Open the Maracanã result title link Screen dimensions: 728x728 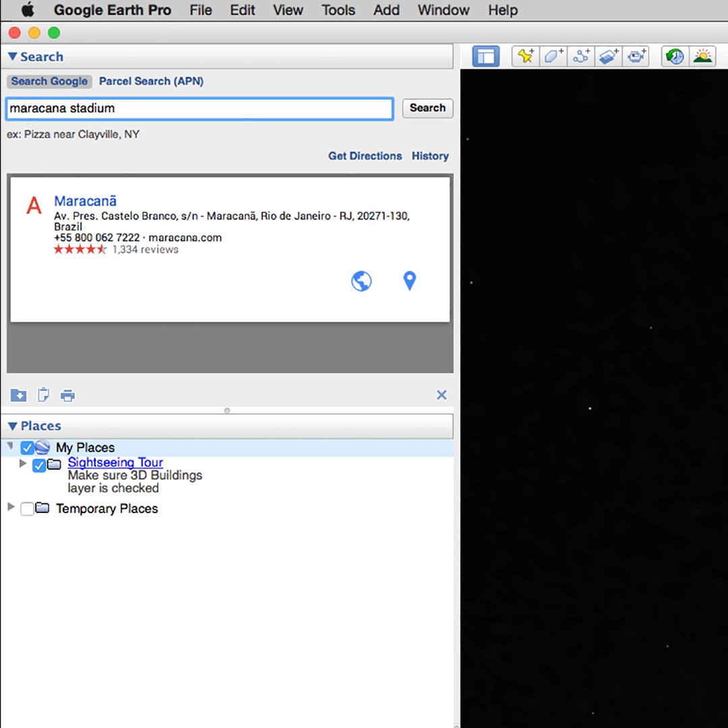pyautogui.click(x=85, y=201)
